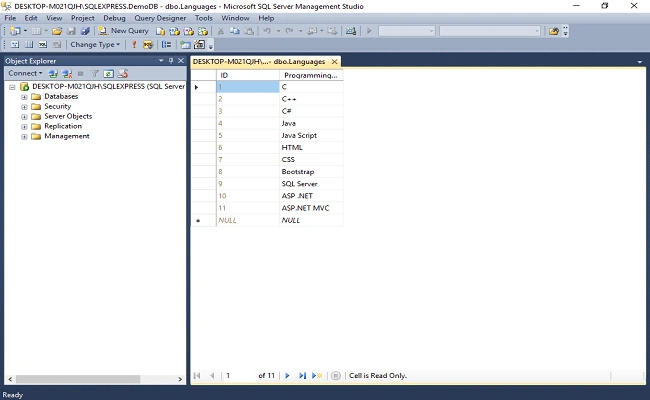
Task: Click the Add New Derived Table icon
Action: pos(199,44)
